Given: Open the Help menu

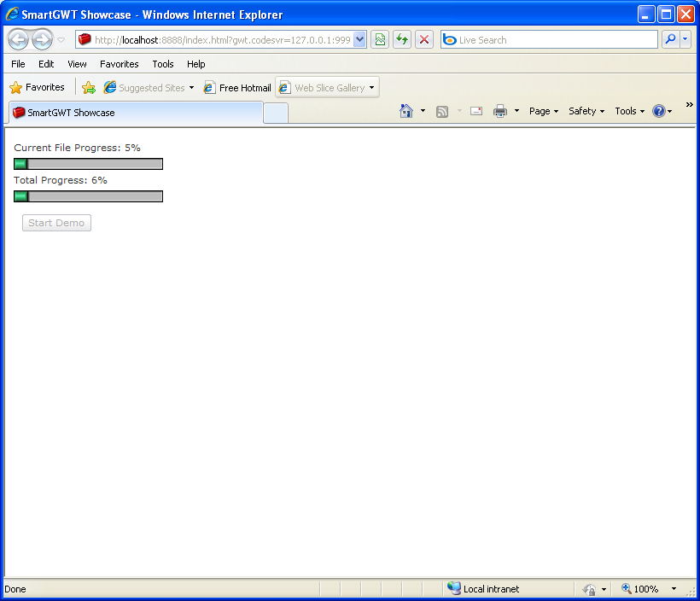Looking at the screenshot, I should click(x=196, y=64).
